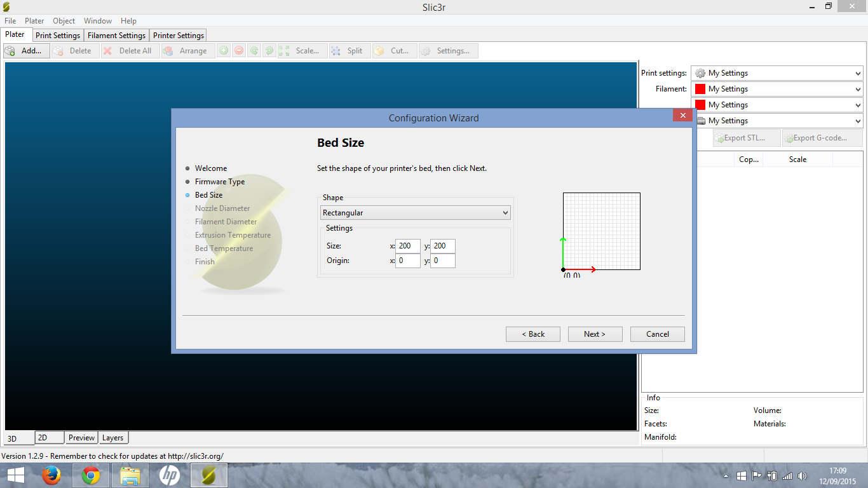
Task: Click the Scale column header
Action: click(797, 159)
